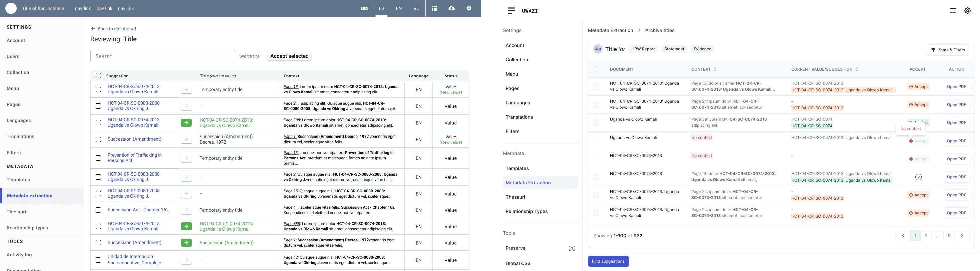
Task: Open the UWAZI hamburger menu
Action: [x=511, y=11]
